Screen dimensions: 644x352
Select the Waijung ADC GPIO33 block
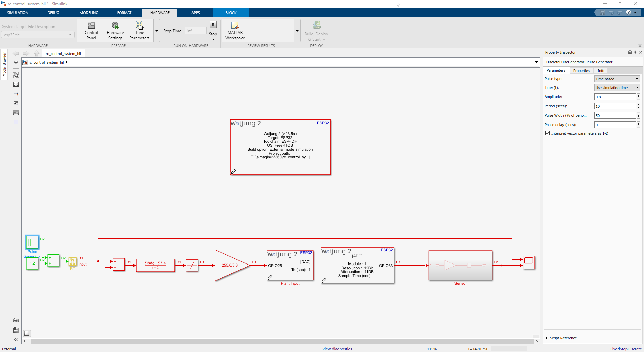coord(358,266)
